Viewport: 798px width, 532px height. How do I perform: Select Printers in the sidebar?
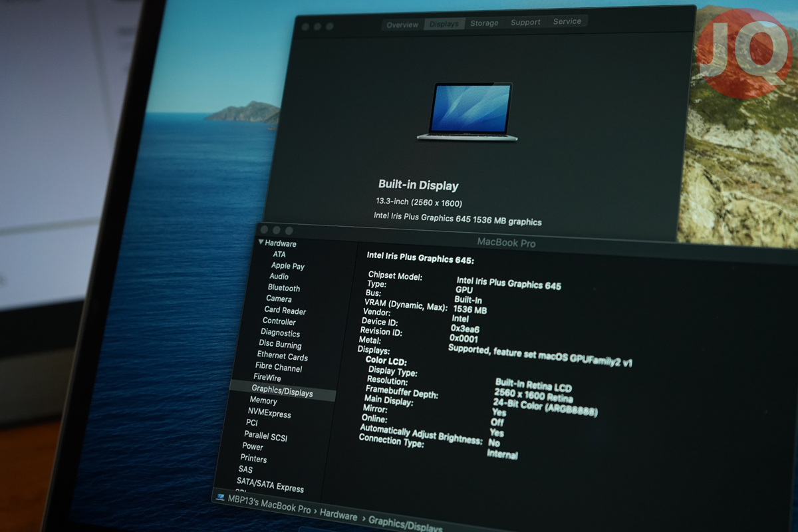tap(253, 459)
